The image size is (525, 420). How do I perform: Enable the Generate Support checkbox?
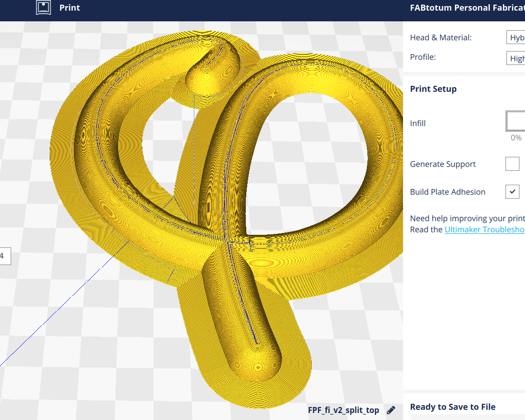512,164
